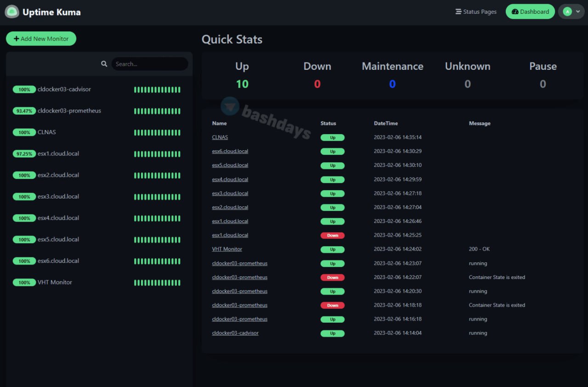Screen dimensions: 588x387
Task: Click the Name column header
Action: pyautogui.click(x=219, y=123)
